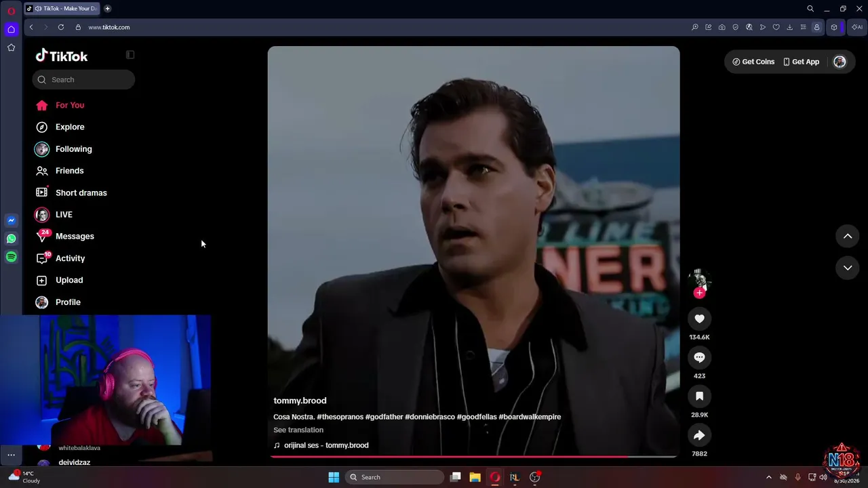
Task: Open Opera sidebar bookmarks star
Action: (11, 47)
